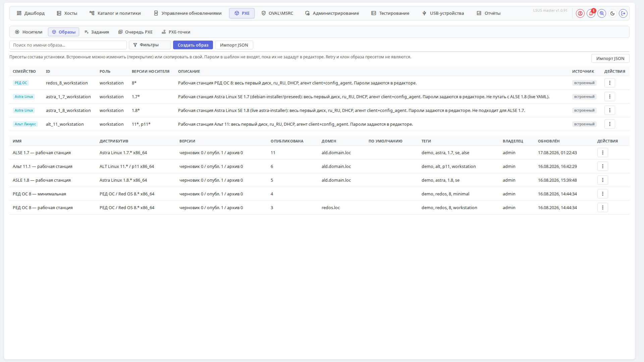Image resolution: width=644 pixels, height=362 pixels.
Task: Click Astra Linux badge for astra_1_7_workstation
Action: [24, 97]
